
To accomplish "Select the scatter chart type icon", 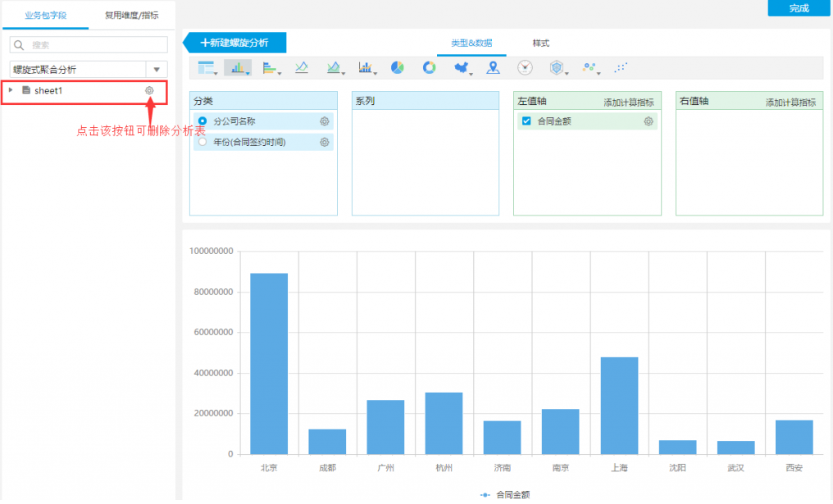I will pos(621,67).
